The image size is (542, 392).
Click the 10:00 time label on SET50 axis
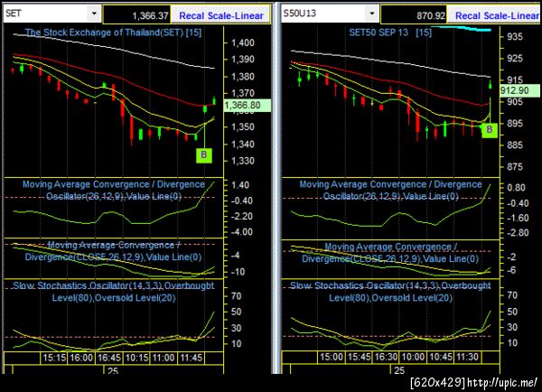(x=413, y=357)
